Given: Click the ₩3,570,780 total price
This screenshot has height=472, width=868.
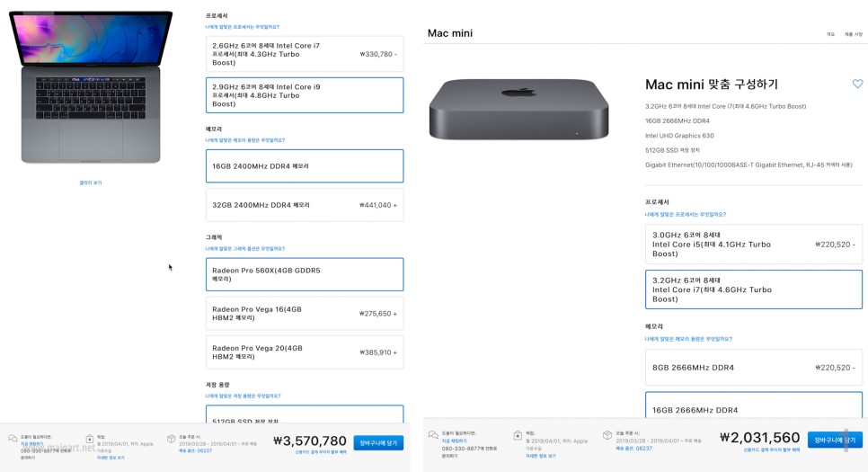Looking at the screenshot, I should (310, 441).
